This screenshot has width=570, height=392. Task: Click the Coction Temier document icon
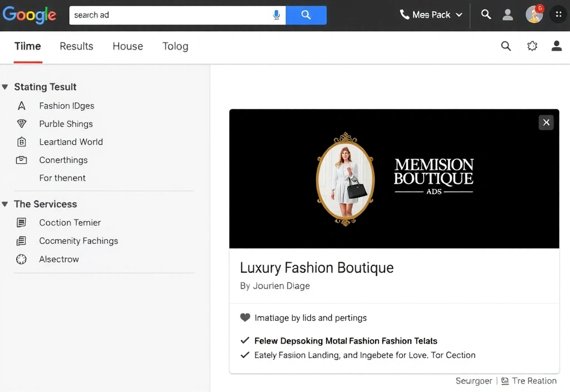click(x=22, y=222)
